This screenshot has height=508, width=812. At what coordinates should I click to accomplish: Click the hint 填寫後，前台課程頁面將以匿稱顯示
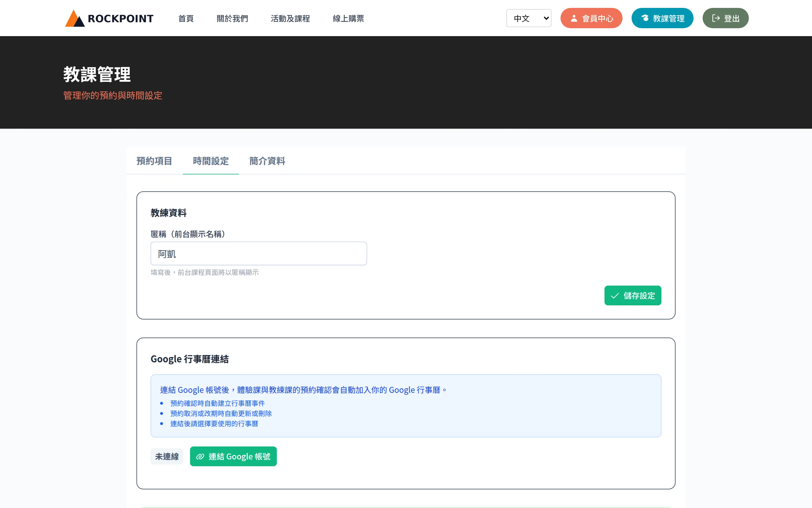tap(205, 272)
